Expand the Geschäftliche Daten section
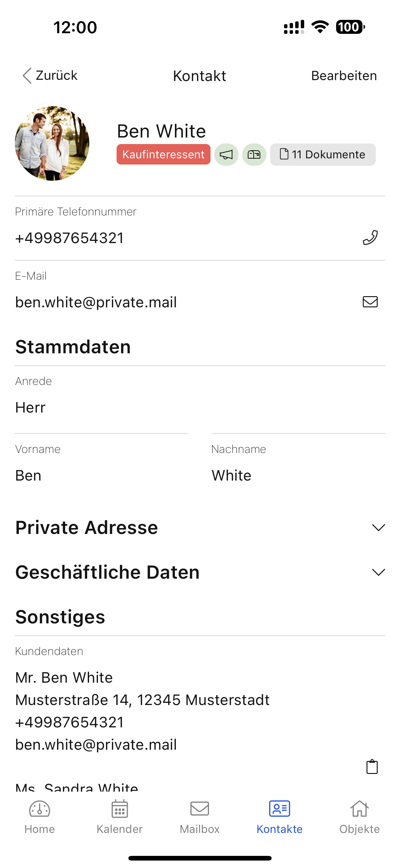Screen dimensions: 400x868 tap(378, 572)
